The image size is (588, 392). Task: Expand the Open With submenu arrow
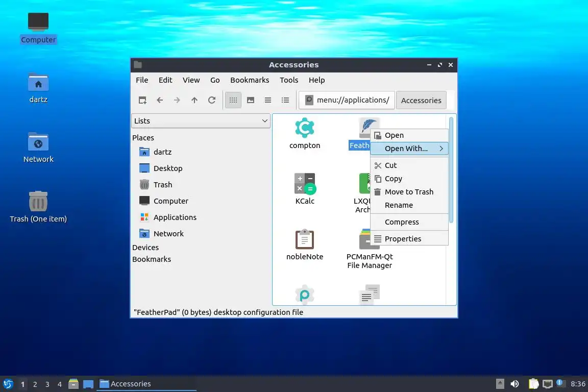click(442, 149)
